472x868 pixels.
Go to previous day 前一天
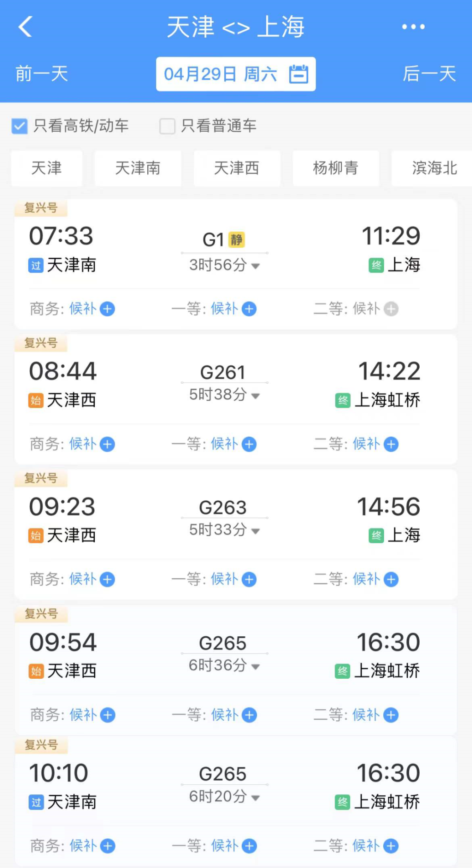42,74
